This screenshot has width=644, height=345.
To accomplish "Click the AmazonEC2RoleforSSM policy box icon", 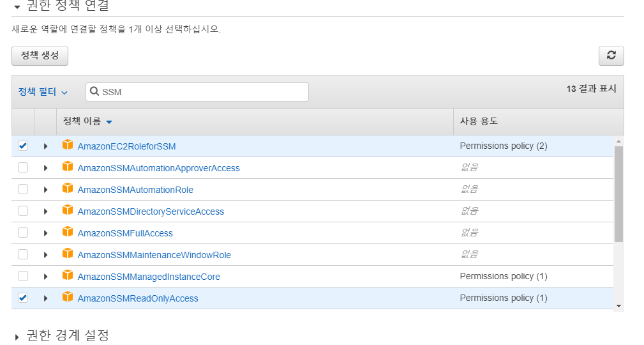I will click(x=68, y=145).
